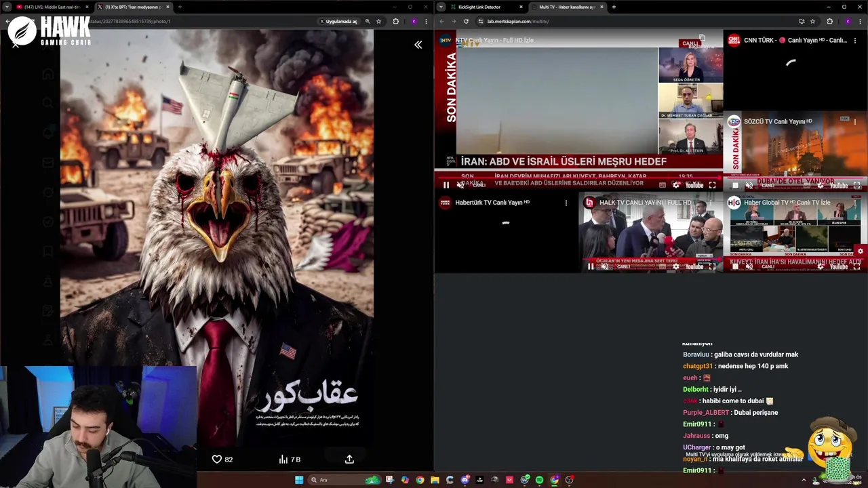Open extensions in Multi TV browser window
The height and width of the screenshot is (488, 868).
[829, 21]
